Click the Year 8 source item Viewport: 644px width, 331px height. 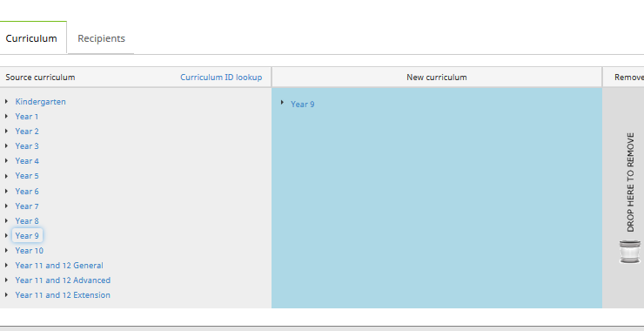point(27,220)
